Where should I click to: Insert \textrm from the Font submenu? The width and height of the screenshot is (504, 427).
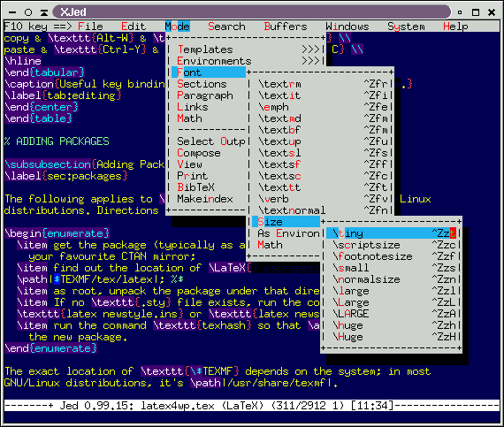[x=321, y=84]
